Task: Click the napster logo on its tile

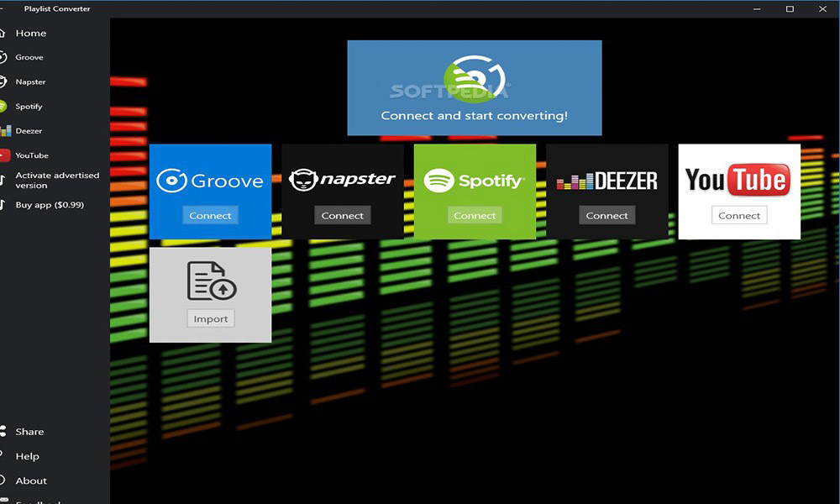Action: (343, 180)
